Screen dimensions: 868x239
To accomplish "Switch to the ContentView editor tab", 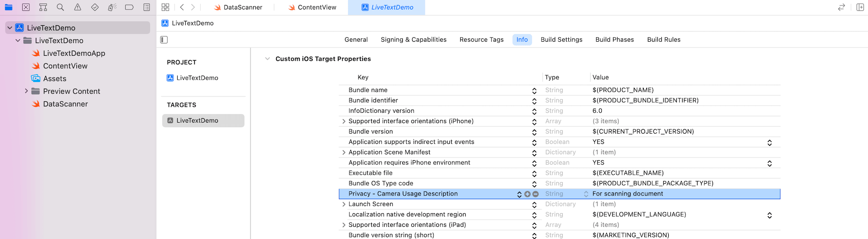I will click(x=312, y=7).
